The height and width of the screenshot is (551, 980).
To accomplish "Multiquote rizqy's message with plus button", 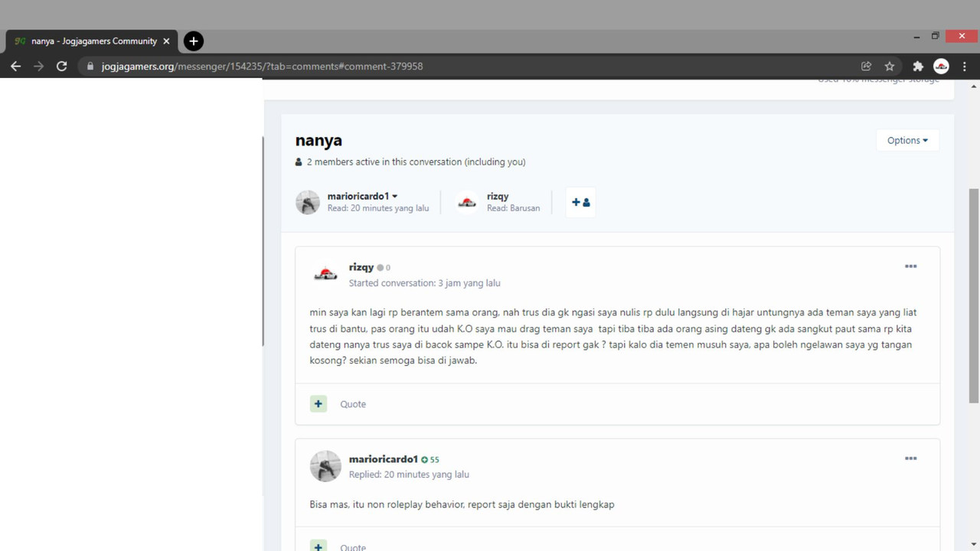I will (x=318, y=403).
